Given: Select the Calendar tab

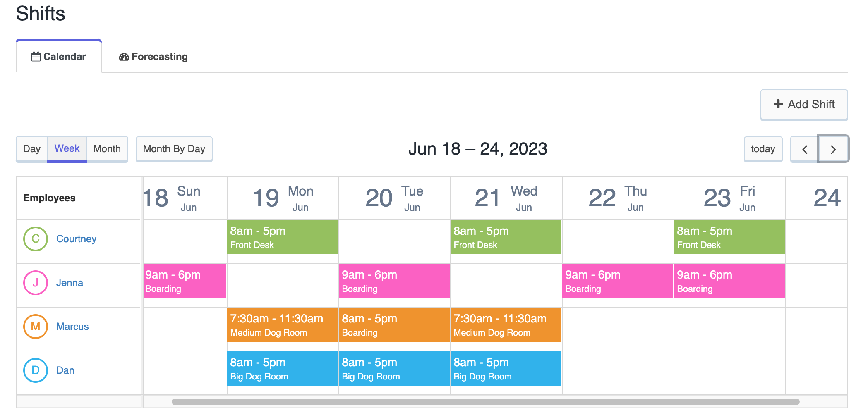Looking at the screenshot, I should click(59, 57).
